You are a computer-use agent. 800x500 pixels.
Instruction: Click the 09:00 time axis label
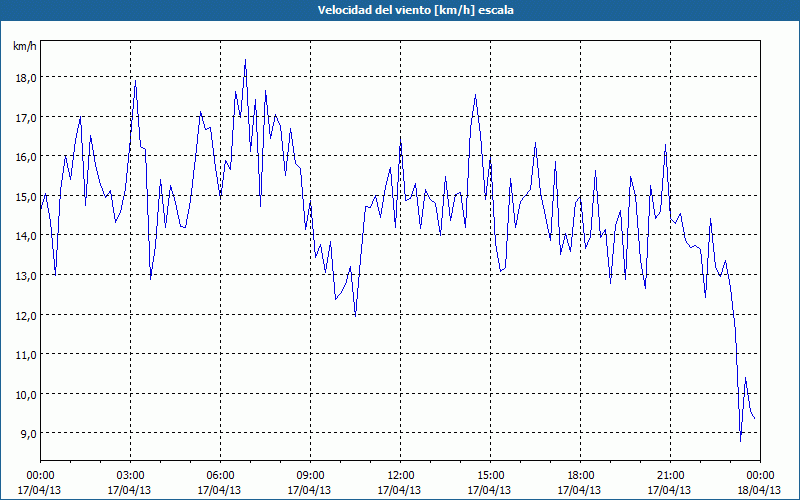(310, 476)
